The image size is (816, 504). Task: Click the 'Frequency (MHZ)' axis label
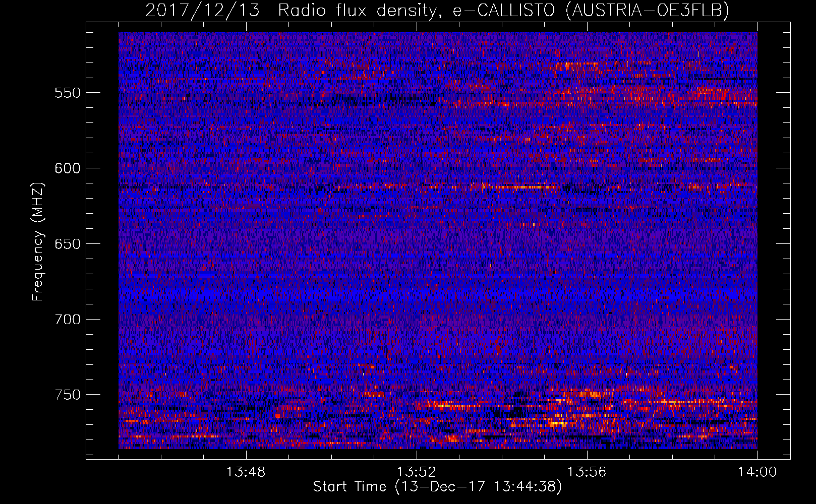tap(38, 241)
